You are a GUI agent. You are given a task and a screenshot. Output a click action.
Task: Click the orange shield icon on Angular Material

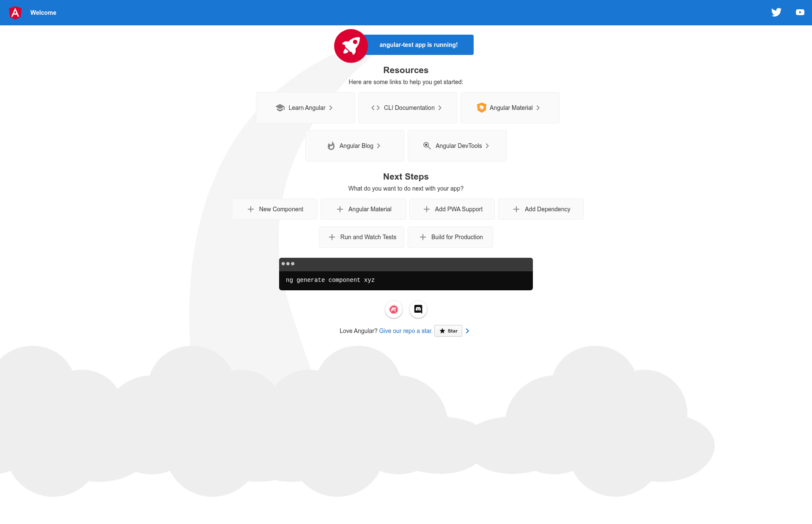point(481,108)
